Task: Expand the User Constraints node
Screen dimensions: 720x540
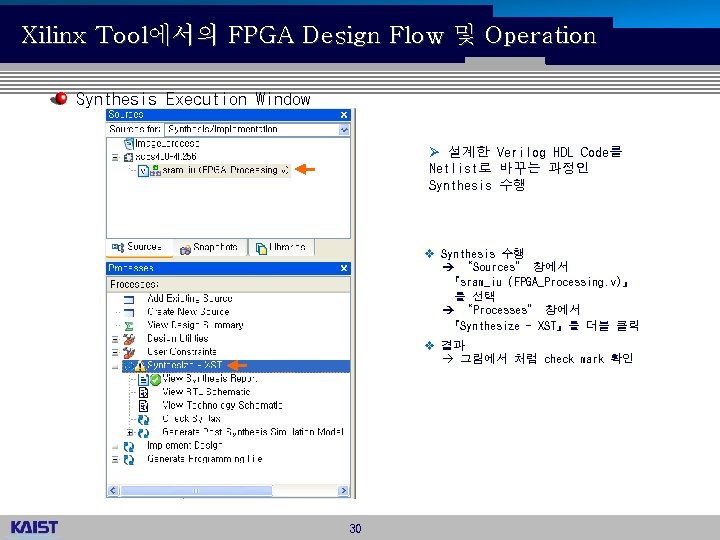Action: coord(115,353)
